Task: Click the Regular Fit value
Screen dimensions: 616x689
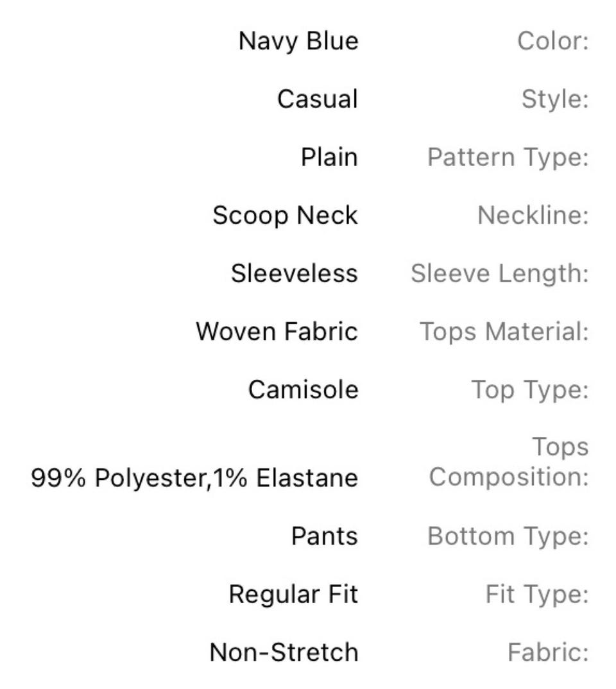Action: 293,595
